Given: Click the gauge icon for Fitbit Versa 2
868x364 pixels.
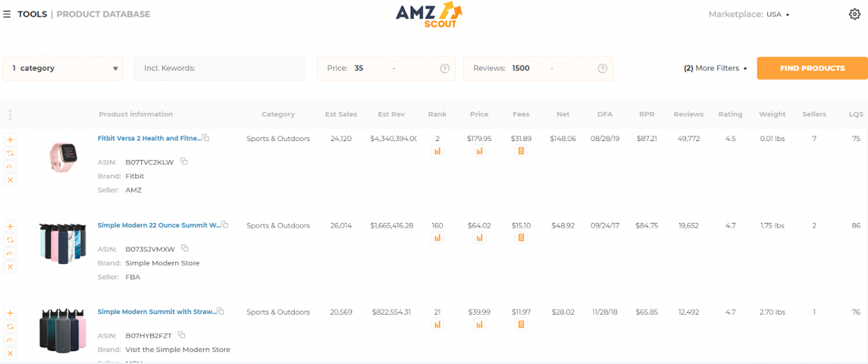Looking at the screenshot, I should coord(10,166).
